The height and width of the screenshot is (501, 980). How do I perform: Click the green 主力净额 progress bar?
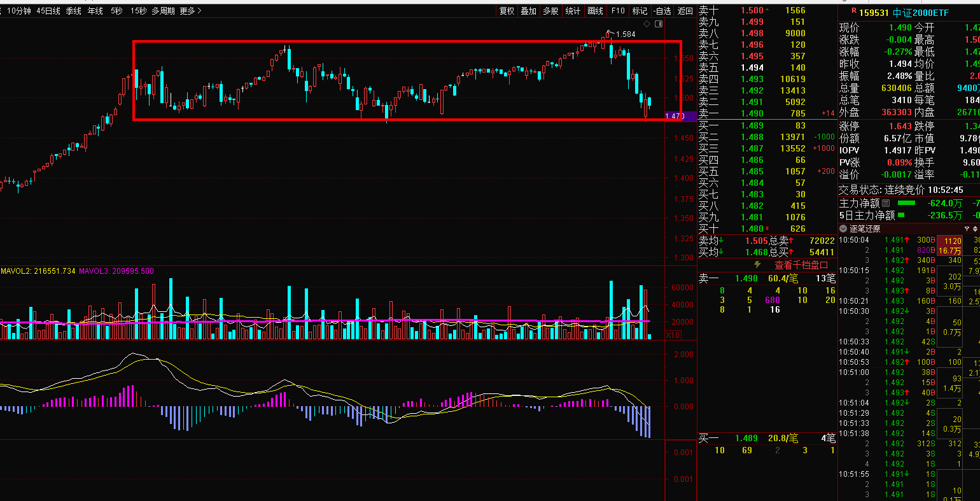click(x=906, y=203)
